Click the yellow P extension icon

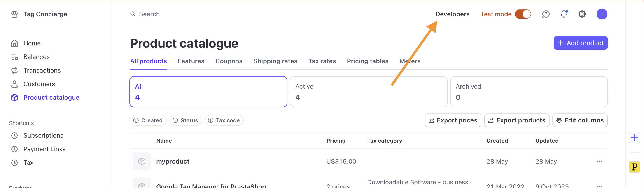[634, 167]
